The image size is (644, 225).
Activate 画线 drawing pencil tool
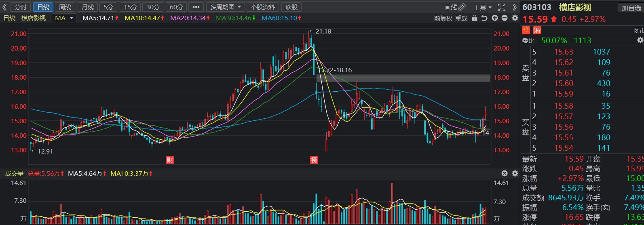click(455, 7)
